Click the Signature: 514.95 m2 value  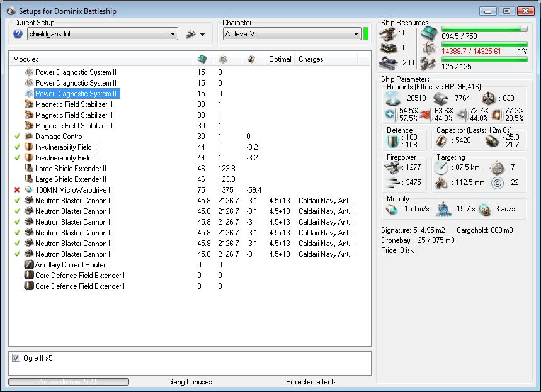(x=413, y=230)
